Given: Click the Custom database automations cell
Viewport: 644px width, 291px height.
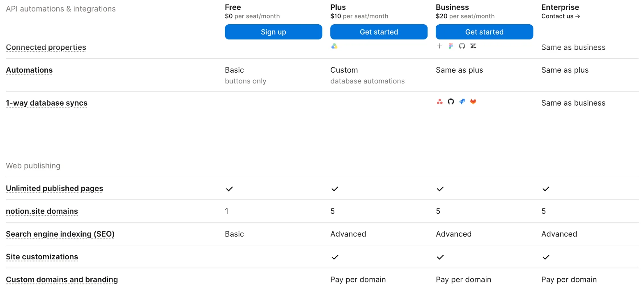Looking at the screenshot, I should click(x=368, y=75).
